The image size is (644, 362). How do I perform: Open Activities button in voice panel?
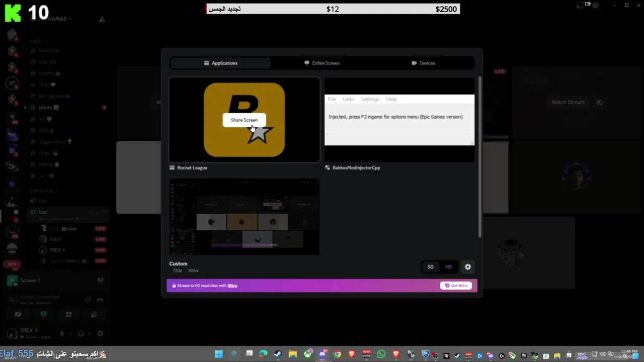coord(68,315)
